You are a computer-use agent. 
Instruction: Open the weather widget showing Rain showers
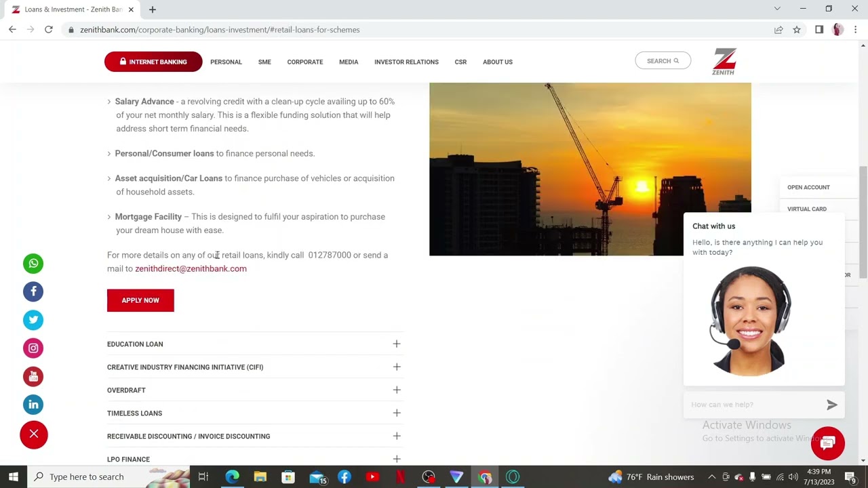651,476
